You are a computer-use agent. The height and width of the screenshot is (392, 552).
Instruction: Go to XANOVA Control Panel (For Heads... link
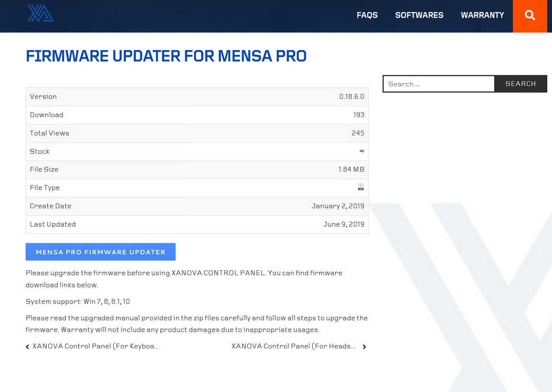coord(294,346)
